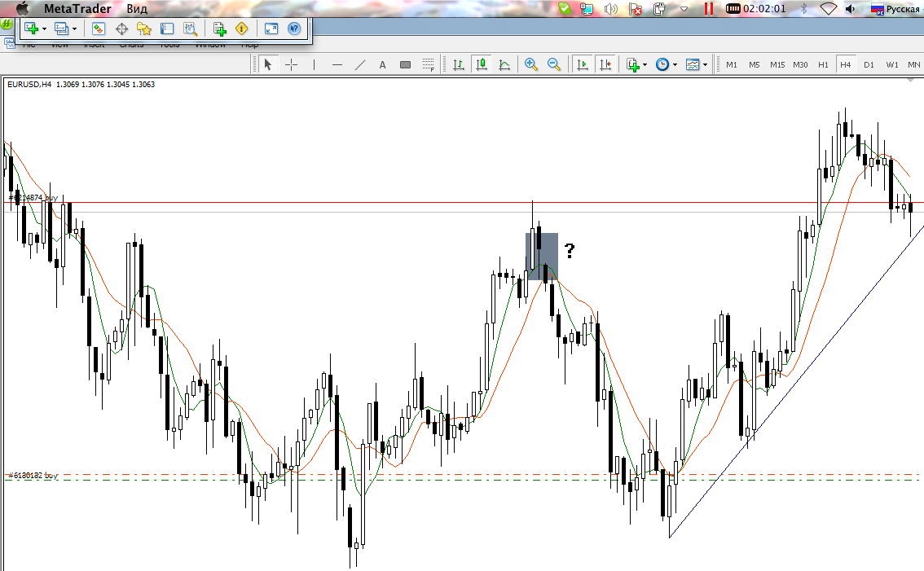Select the Horizontal Line drawing tool

click(337, 64)
